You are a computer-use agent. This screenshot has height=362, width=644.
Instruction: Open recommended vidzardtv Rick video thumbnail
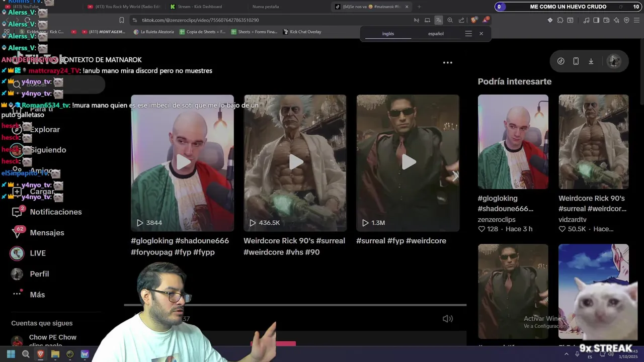click(x=593, y=142)
